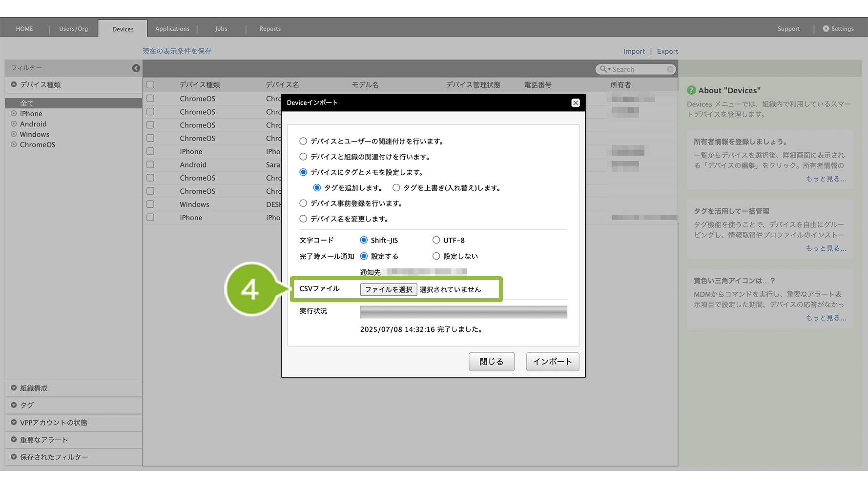Click the Settings gear icon

826,29
